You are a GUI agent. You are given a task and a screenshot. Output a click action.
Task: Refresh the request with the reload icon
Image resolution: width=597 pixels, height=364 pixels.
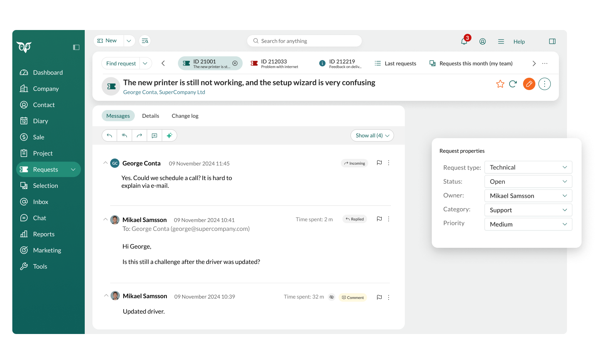(x=513, y=84)
